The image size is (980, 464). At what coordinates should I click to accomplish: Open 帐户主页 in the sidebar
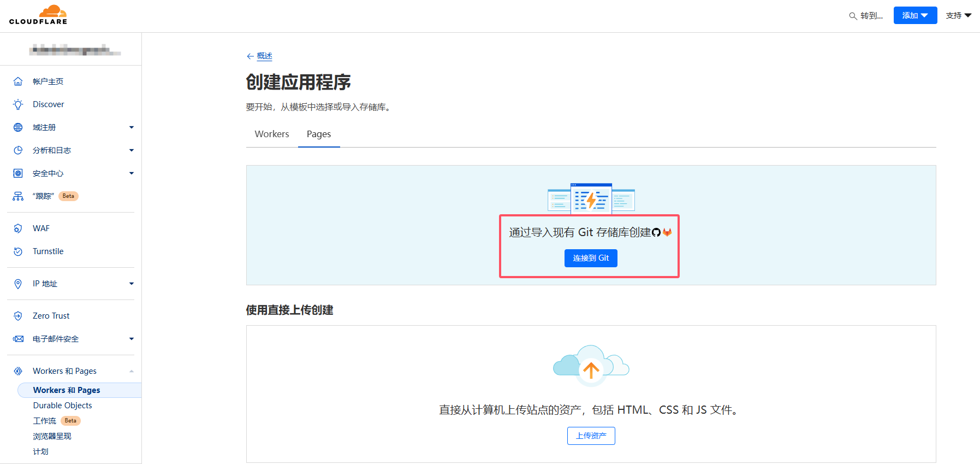click(48, 81)
